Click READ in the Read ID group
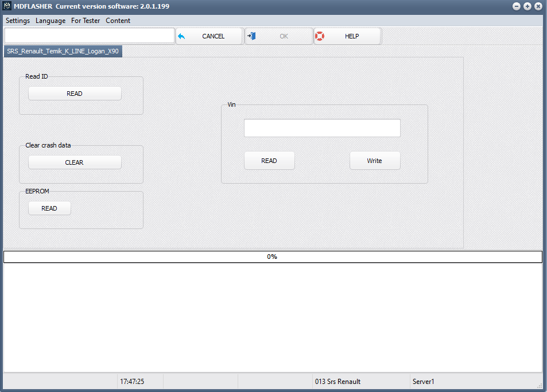The height and width of the screenshot is (392, 547). coord(75,94)
